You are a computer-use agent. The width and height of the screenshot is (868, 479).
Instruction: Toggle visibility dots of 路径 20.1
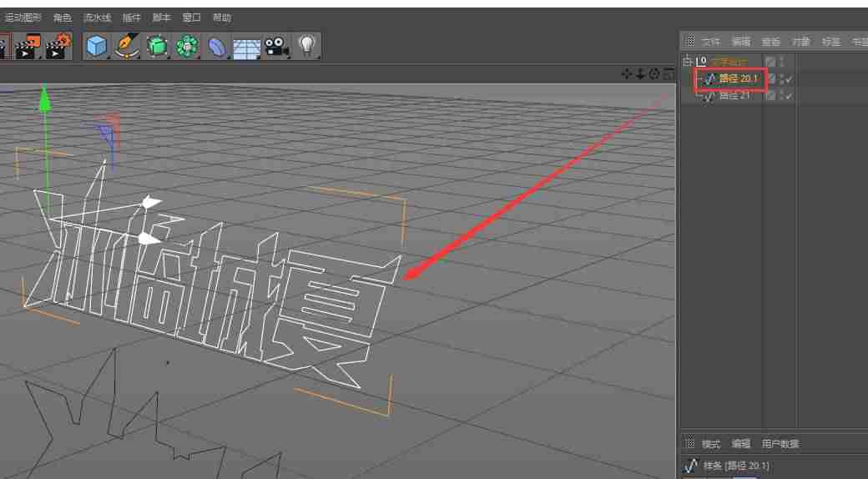782,79
